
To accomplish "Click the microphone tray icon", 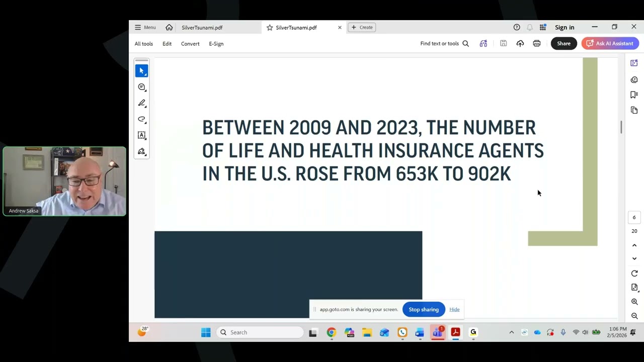I will (563, 332).
